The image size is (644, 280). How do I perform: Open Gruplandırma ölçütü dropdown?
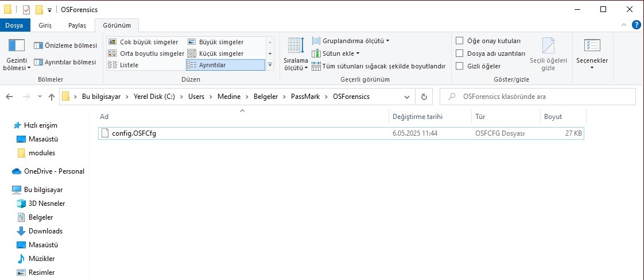tap(351, 41)
